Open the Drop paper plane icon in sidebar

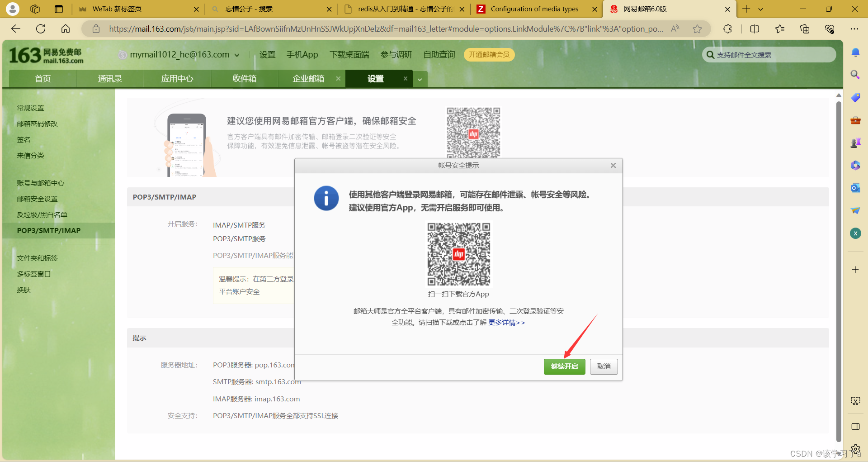(x=855, y=210)
